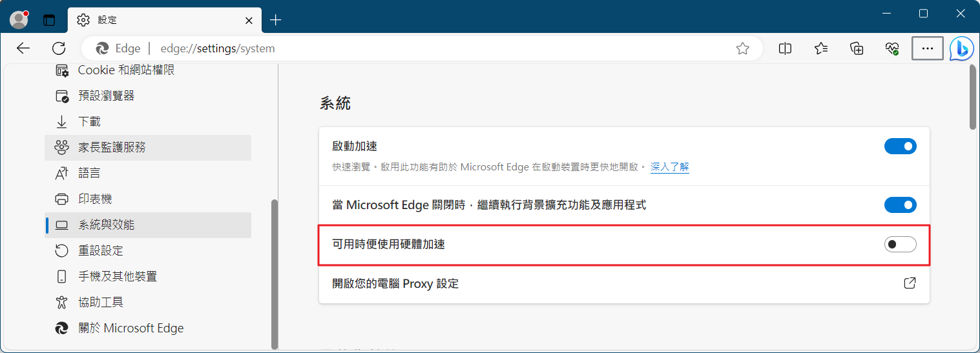Open the Settings and more menu

point(928,48)
